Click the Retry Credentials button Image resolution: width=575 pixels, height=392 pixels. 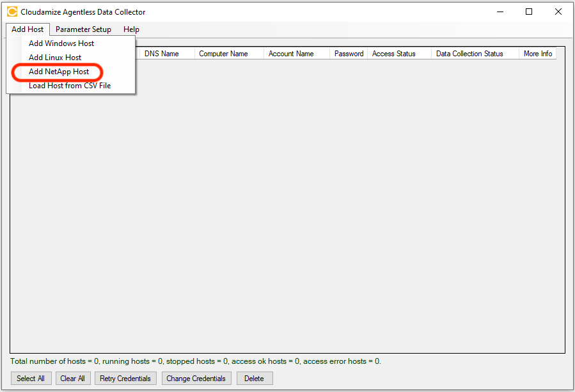coord(125,379)
